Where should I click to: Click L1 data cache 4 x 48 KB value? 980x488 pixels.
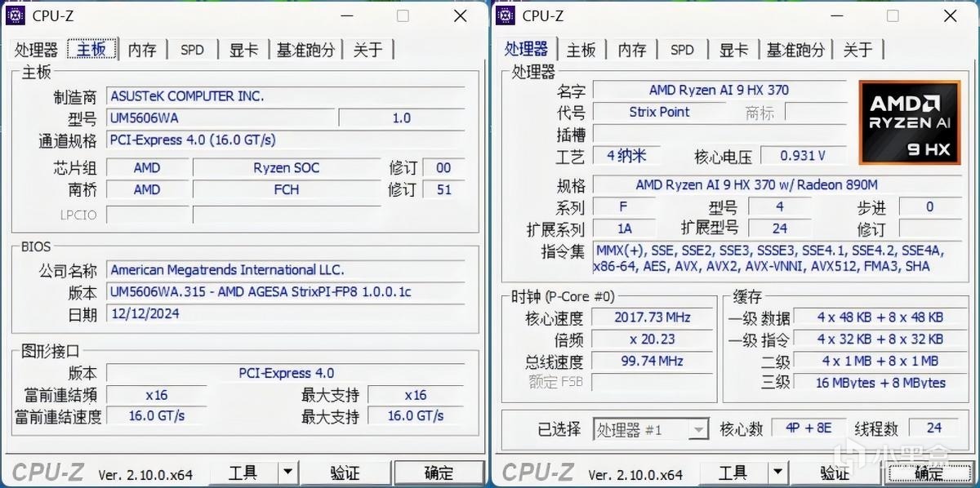[880, 317]
